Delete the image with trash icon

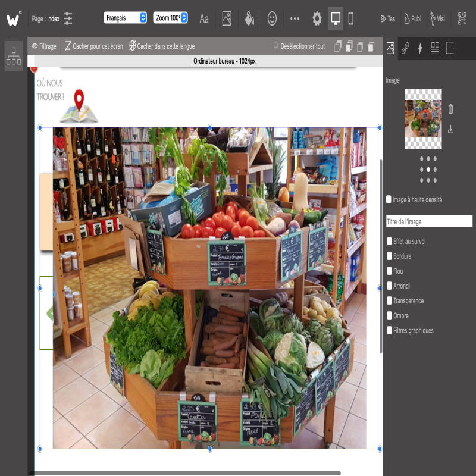pyautogui.click(x=450, y=109)
